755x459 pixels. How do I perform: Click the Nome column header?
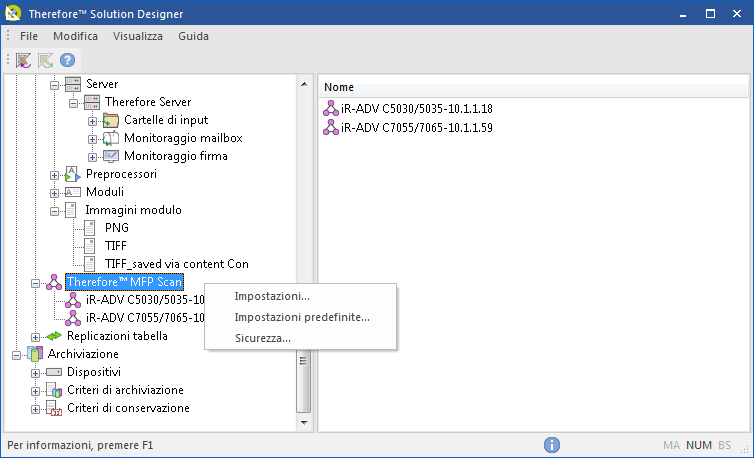click(x=534, y=87)
